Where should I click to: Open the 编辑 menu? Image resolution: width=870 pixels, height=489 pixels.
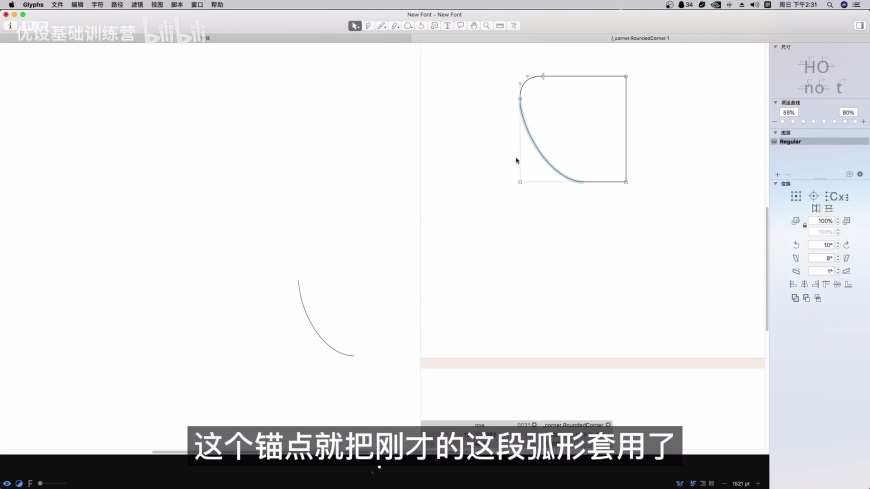[x=77, y=4]
